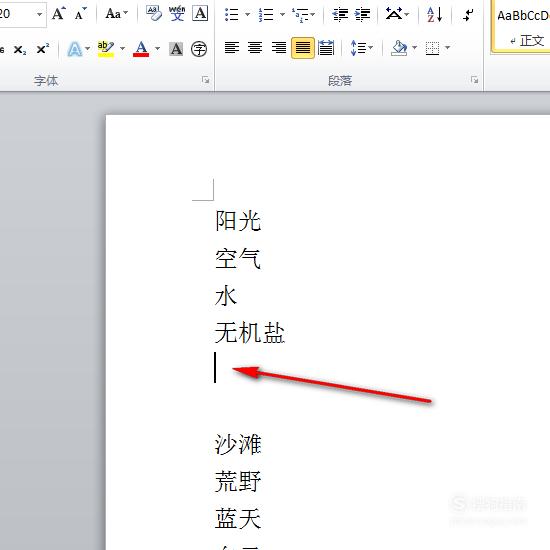
Task: Open the highlight color dropdown arrow
Action: [122, 48]
